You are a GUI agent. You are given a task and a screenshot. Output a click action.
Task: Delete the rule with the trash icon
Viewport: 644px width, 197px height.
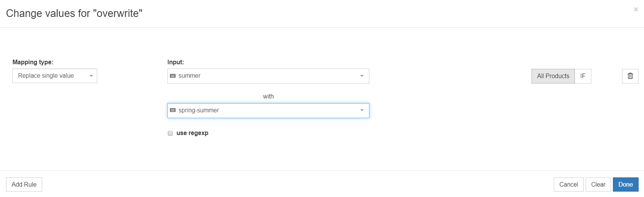630,76
